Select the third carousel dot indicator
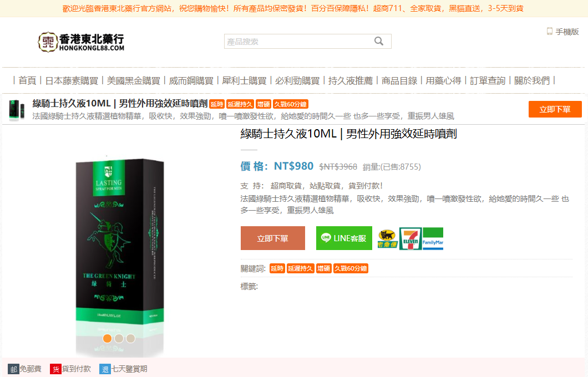This screenshot has width=588, height=377. (x=130, y=338)
